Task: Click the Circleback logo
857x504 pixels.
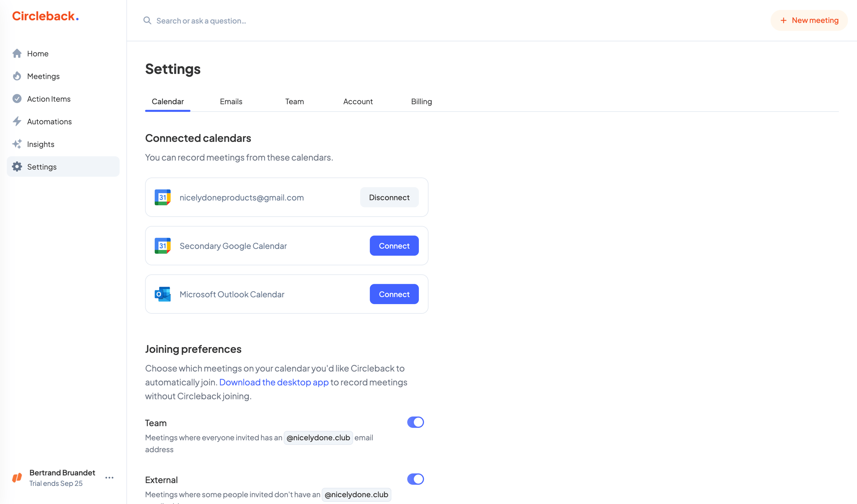Action: click(x=45, y=16)
